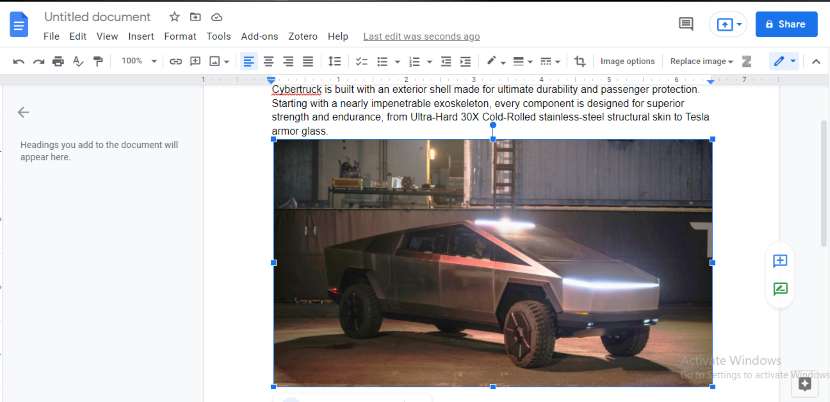Screen dimensions: 830x402
Task: Click the image rotation handle
Action: click(493, 125)
